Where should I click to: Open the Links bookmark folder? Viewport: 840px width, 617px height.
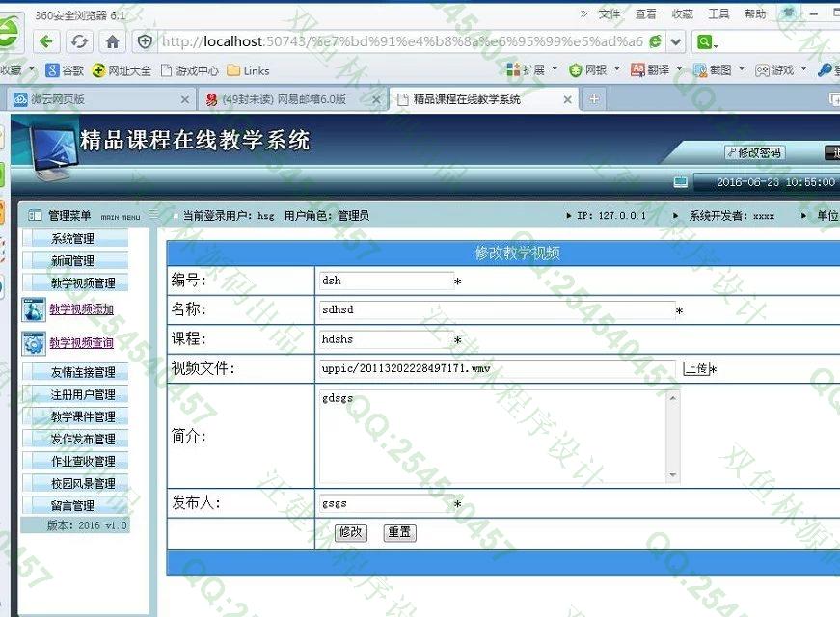[249, 70]
